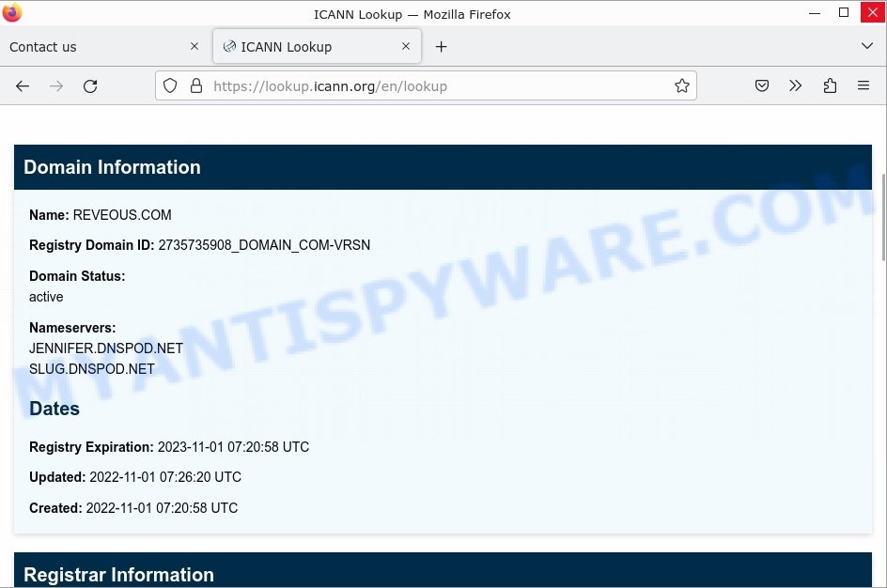Click the domain name REVEOUS.COM
Viewport: 887px width, 588px height.
click(122, 215)
